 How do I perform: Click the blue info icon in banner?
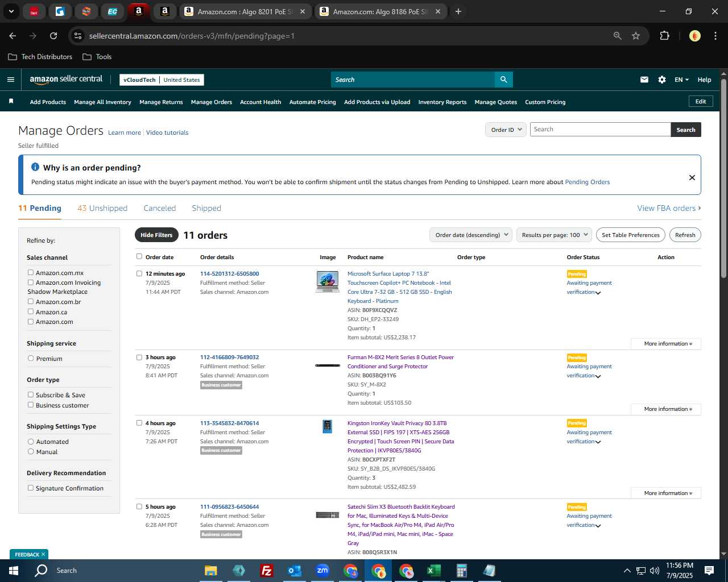click(x=35, y=167)
